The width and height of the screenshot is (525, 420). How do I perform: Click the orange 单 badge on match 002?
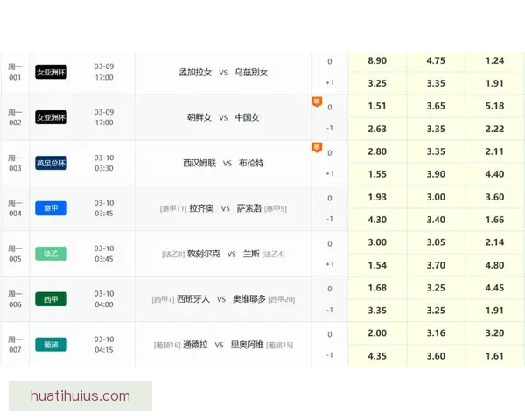click(317, 101)
